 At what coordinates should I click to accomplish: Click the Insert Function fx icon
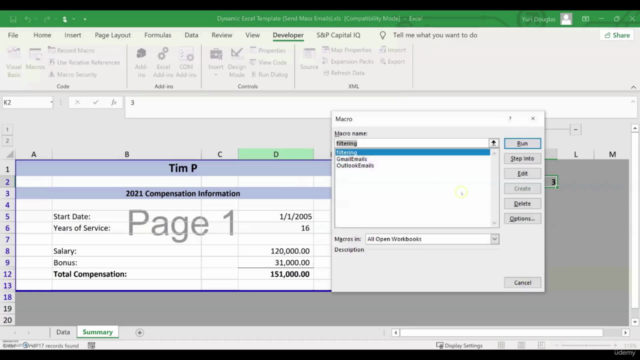point(114,102)
